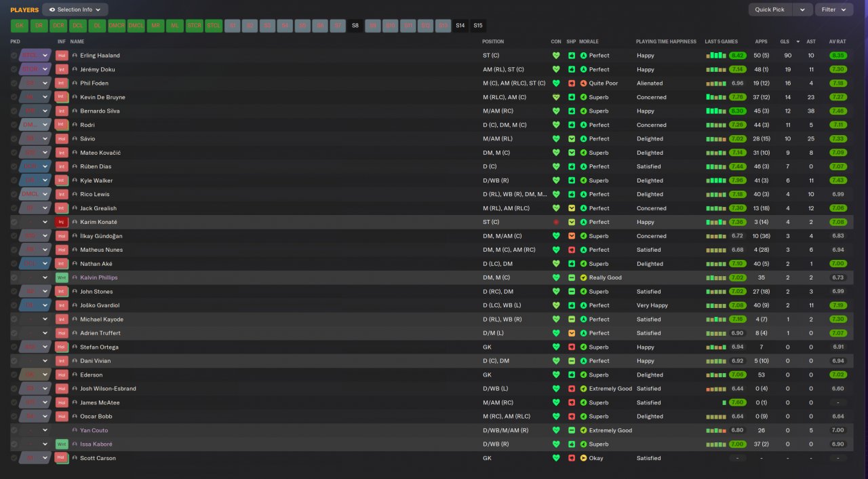Select the S8 substitute slot
The height and width of the screenshot is (479, 868).
(355, 26)
